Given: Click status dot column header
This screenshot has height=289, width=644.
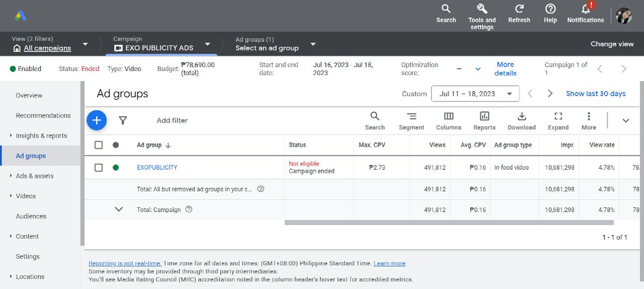Looking at the screenshot, I should coord(115,145).
